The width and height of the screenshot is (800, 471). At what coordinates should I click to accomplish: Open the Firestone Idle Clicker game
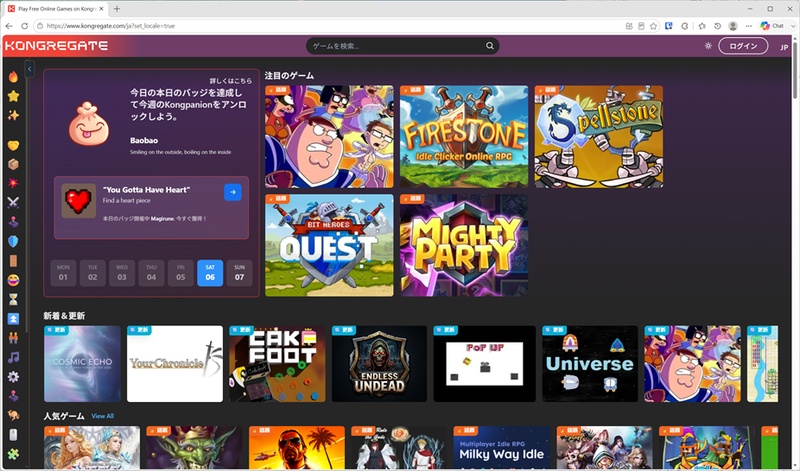pos(464,136)
